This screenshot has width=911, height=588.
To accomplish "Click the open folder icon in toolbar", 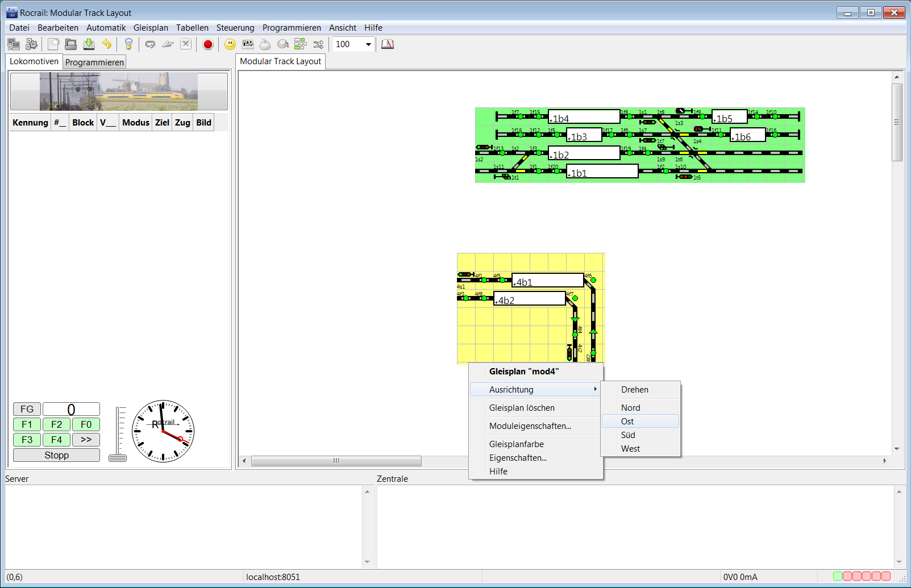I will click(x=71, y=44).
